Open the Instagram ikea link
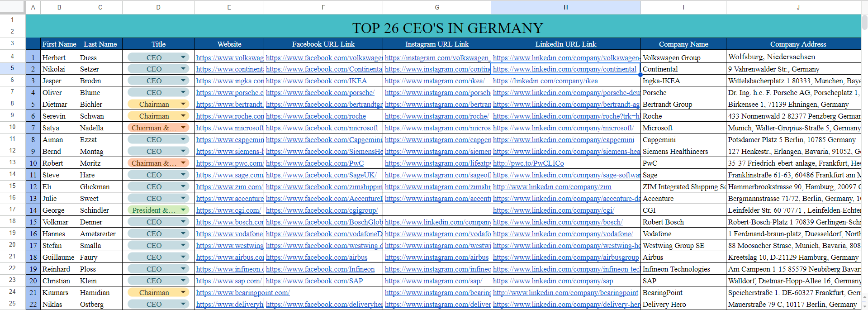Viewport: 868px width, 310px height. point(435,81)
